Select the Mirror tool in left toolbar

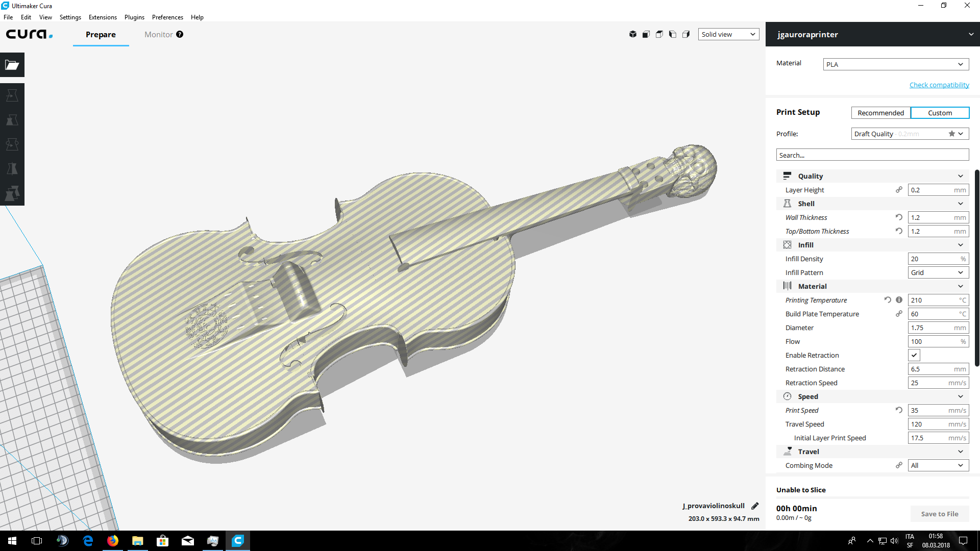point(12,169)
